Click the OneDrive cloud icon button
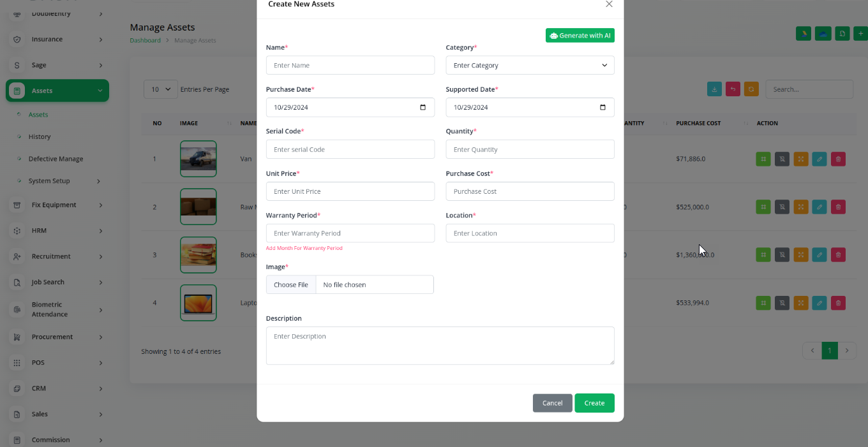Viewport: 868px width, 447px height. (823, 34)
